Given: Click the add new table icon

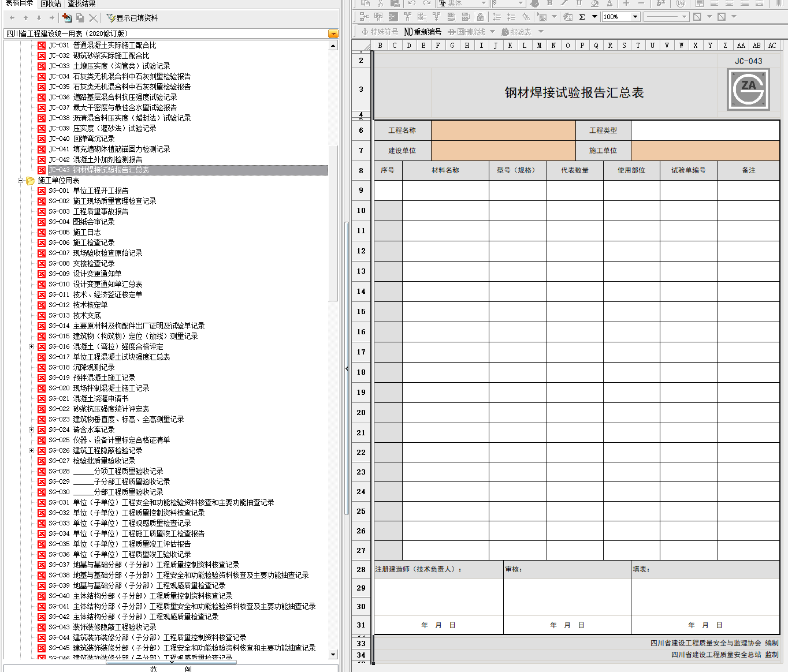Looking at the screenshot, I should (67, 18).
